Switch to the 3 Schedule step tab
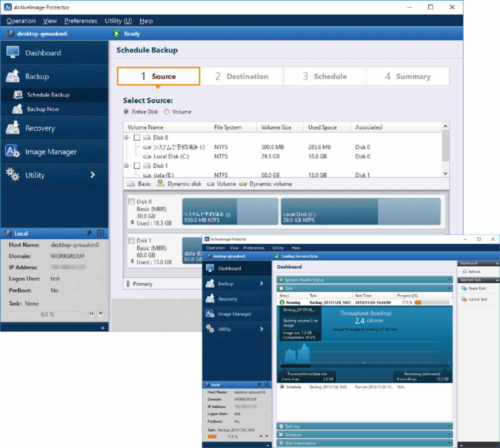Image resolution: width=500 pixels, height=448 pixels. tap(324, 76)
